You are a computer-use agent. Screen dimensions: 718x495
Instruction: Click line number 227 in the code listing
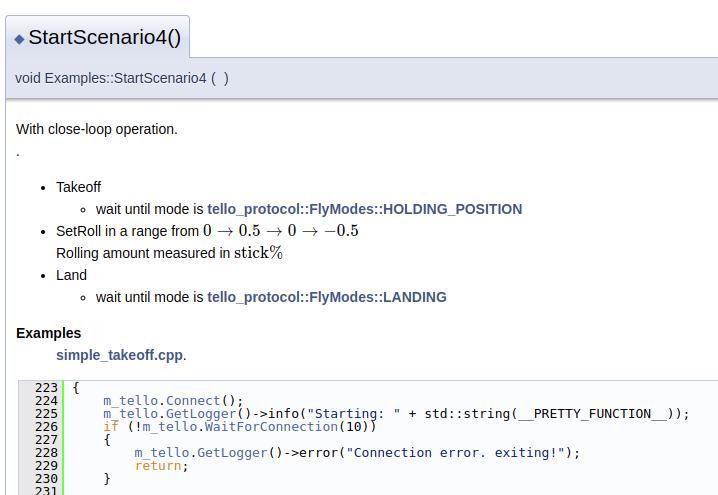click(45, 440)
